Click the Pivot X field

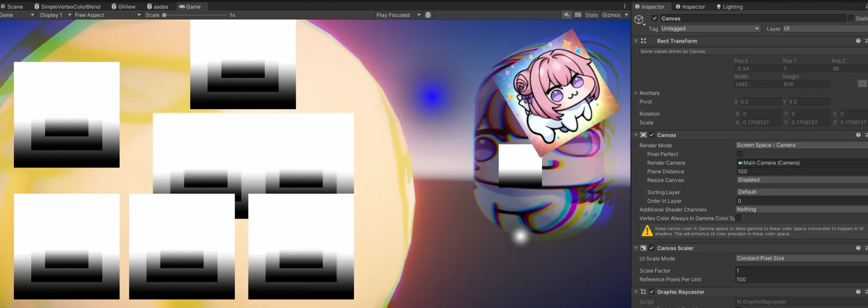pyautogui.click(x=760, y=102)
